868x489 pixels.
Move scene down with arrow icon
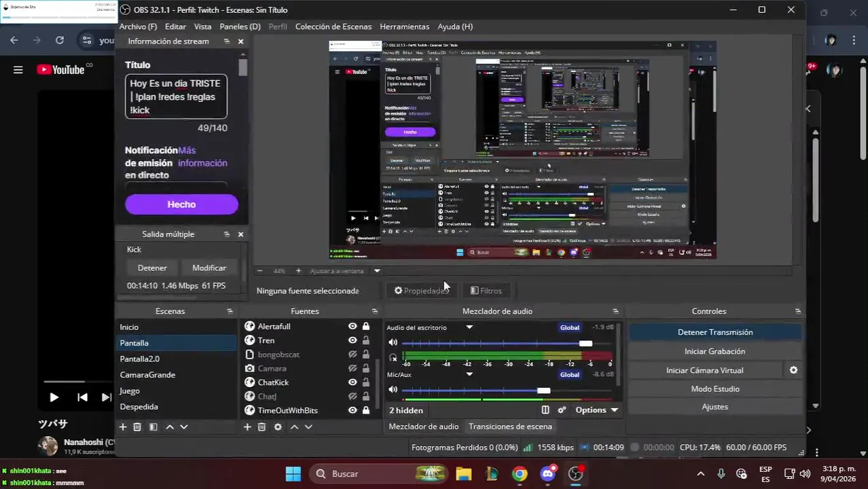coord(183,427)
